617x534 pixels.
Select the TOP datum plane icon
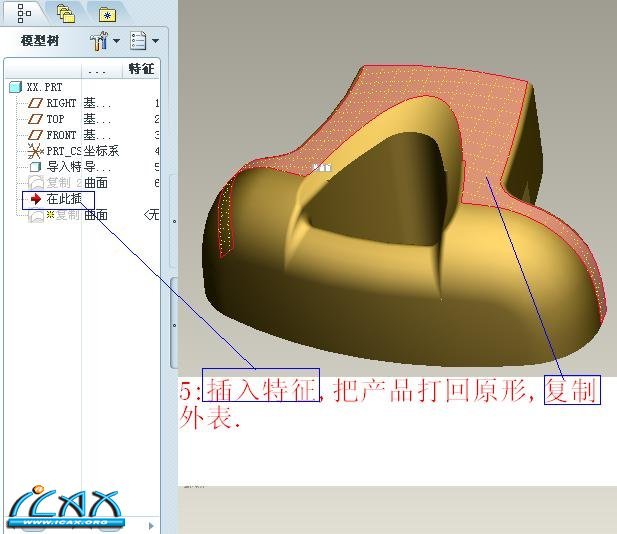tap(36, 120)
